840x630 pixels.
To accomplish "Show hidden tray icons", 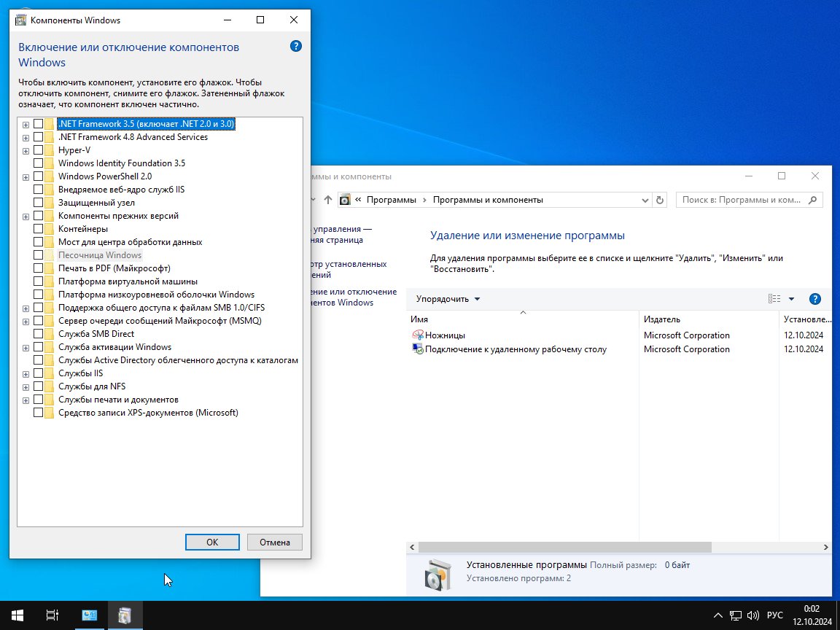I will pos(718,615).
